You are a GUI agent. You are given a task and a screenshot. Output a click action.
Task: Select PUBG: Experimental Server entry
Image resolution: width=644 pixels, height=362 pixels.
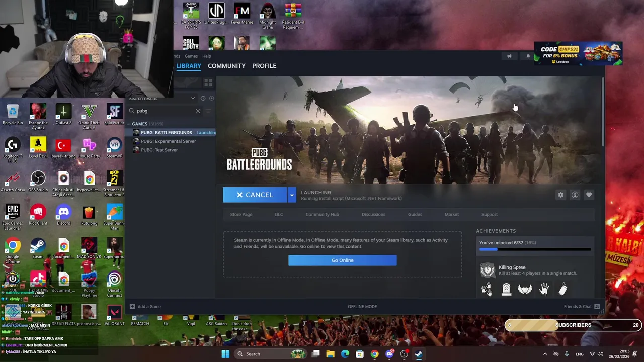(x=169, y=141)
